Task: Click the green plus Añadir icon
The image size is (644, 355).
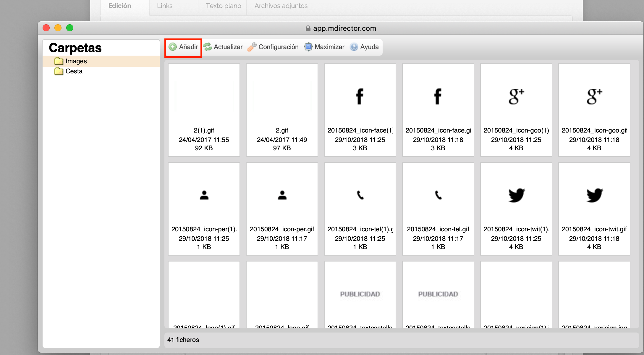Action: click(x=173, y=47)
